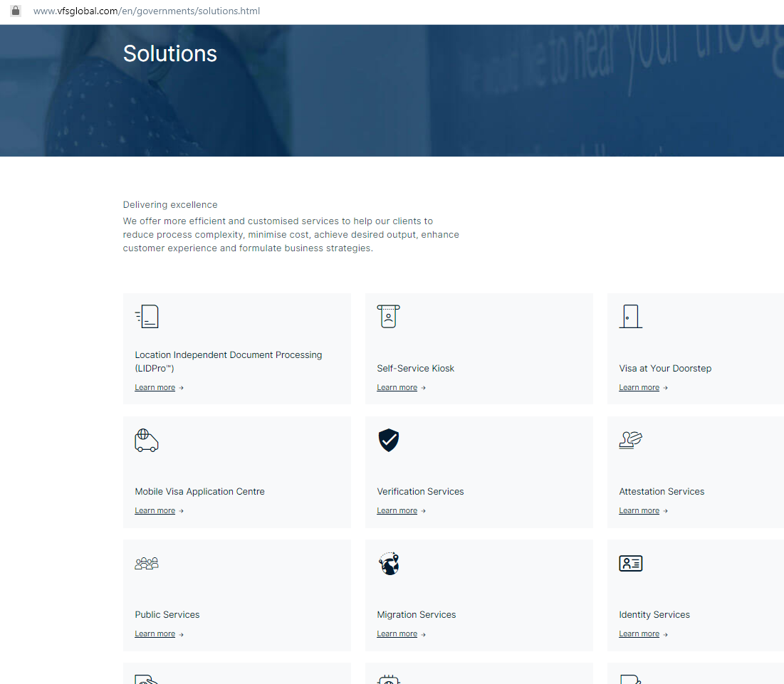Click the Visa at Your Doorstep title
The height and width of the screenshot is (684, 784).
point(665,369)
